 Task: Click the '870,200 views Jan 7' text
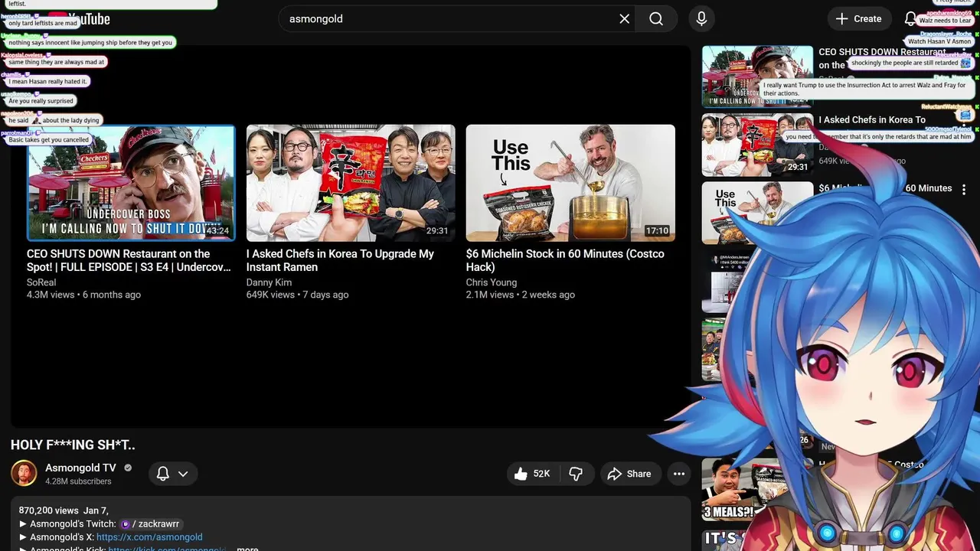coord(64,510)
